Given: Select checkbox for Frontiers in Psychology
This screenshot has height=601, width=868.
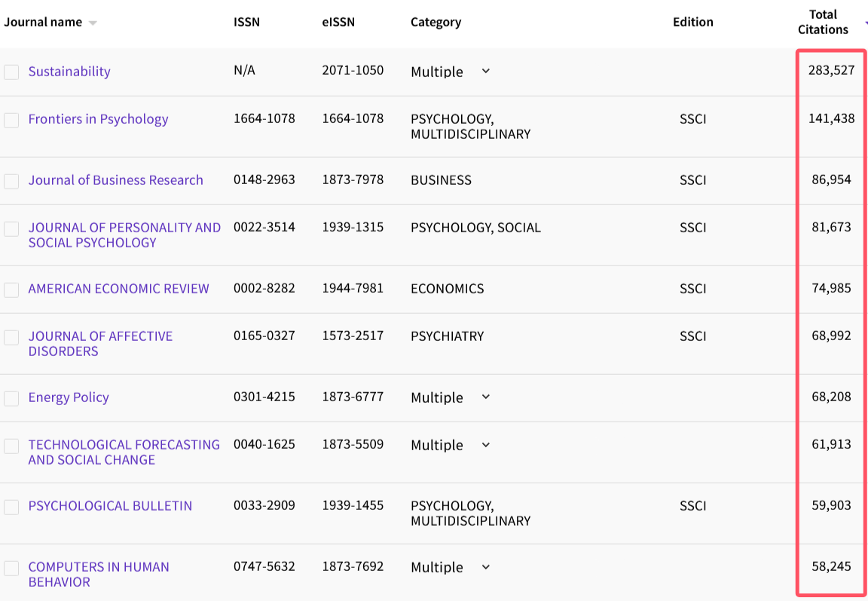Looking at the screenshot, I should click(11, 120).
